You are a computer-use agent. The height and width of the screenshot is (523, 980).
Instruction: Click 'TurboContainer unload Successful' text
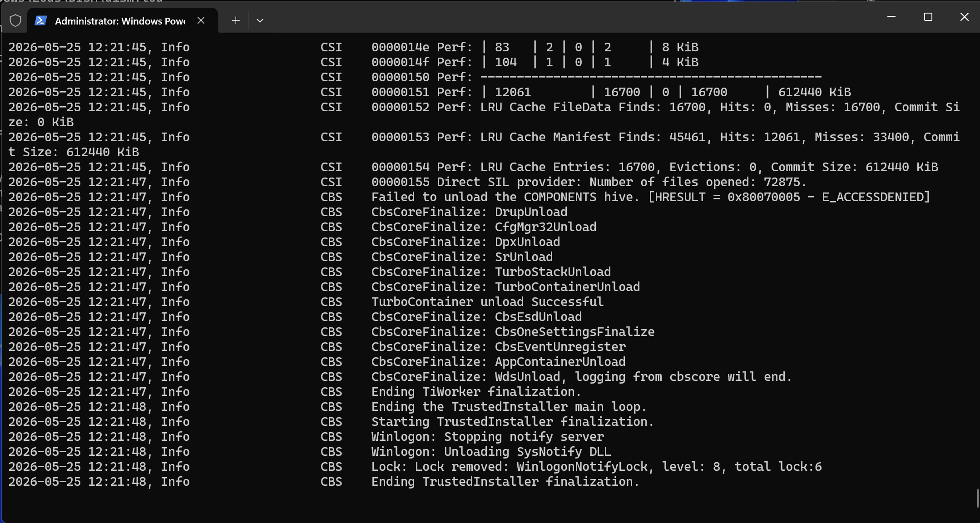pyautogui.click(x=487, y=302)
